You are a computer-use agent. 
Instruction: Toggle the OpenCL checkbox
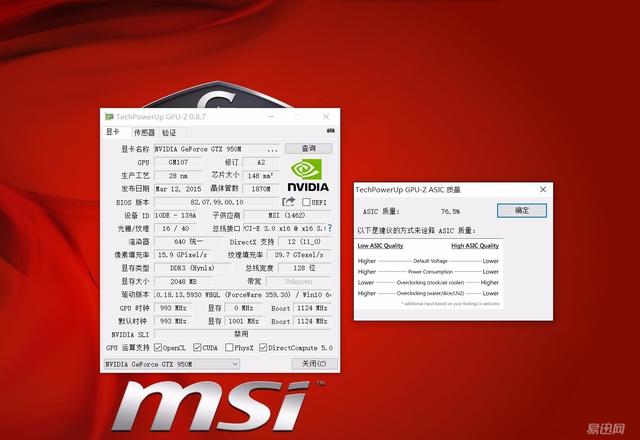pyautogui.click(x=155, y=348)
